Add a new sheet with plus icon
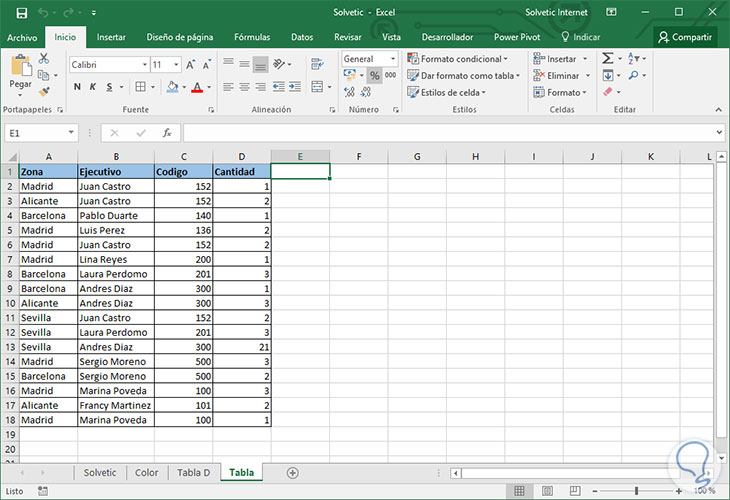Viewport: 730px width, 500px height. 292,472
